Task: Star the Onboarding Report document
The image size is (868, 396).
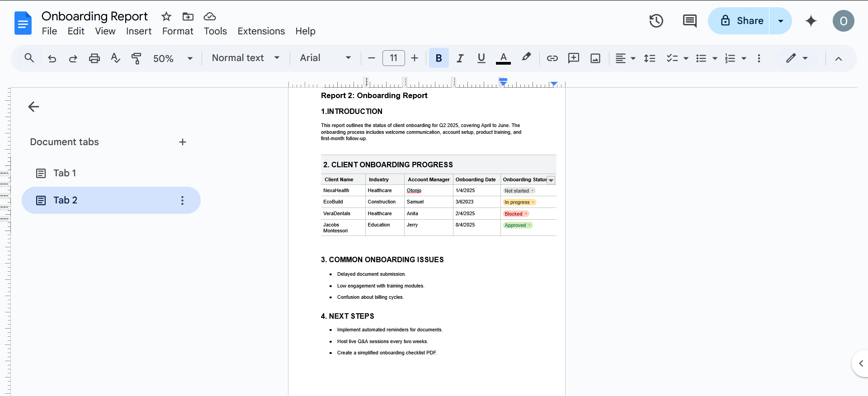Action: pyautogui.click(x=166, y=17)
